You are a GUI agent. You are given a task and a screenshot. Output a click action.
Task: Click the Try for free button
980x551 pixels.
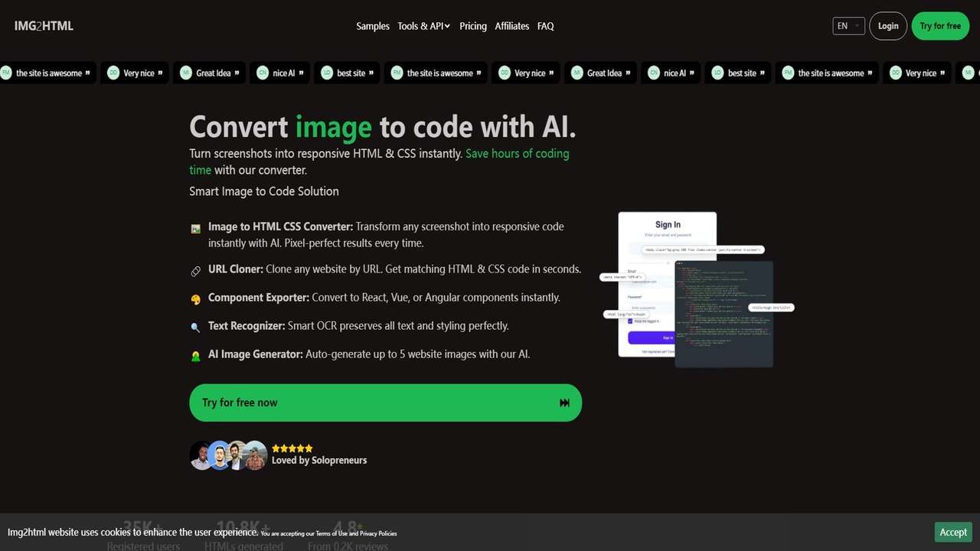coord(940,26)
